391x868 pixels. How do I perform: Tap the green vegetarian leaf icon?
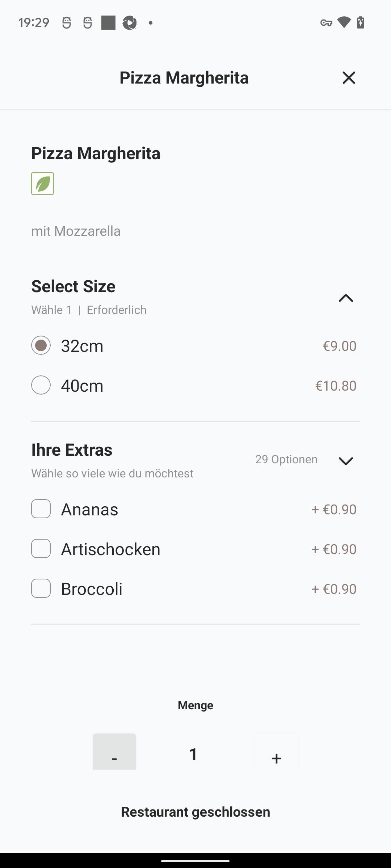tap(42, 184)
